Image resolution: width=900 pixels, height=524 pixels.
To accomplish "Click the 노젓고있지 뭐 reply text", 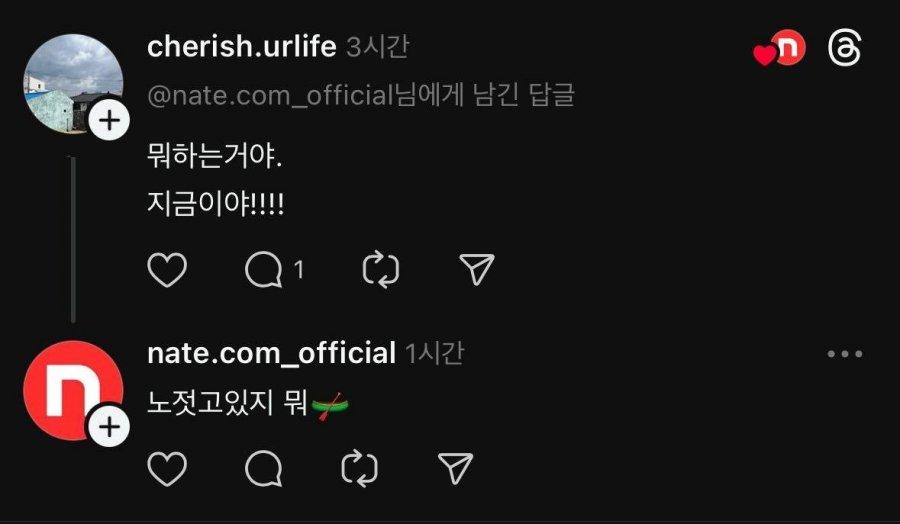I will [x=225, y=405].
